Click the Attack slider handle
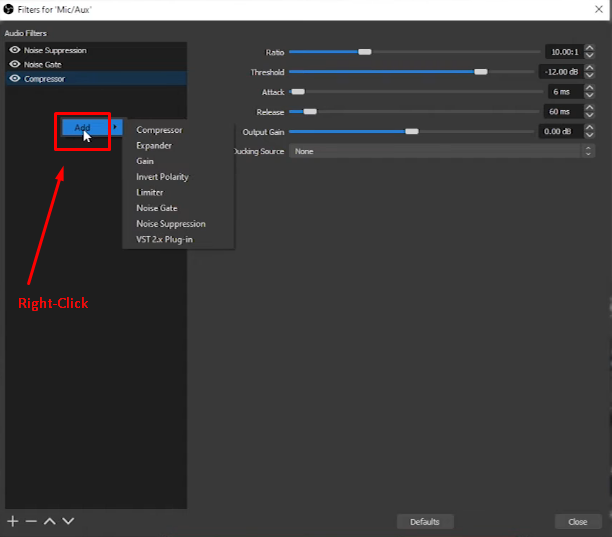The height and width of the screenshot is (537, 612). click(x=298, y=92)
